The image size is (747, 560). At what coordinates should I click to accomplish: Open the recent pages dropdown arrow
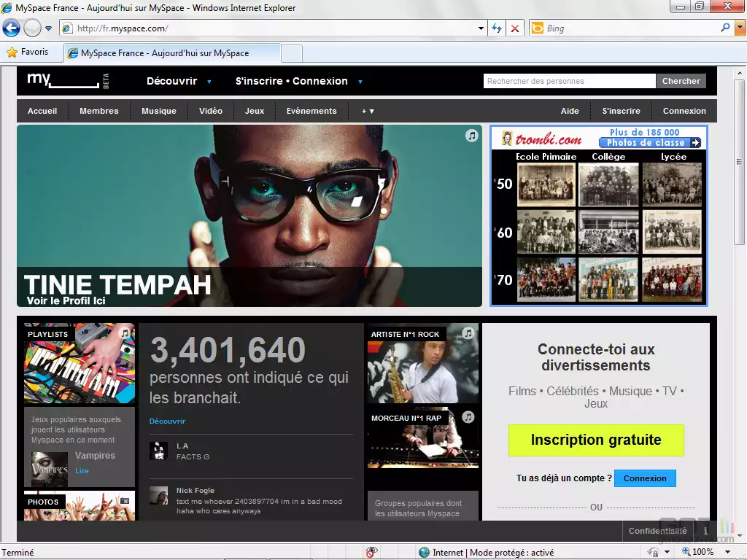pos(49,28)
